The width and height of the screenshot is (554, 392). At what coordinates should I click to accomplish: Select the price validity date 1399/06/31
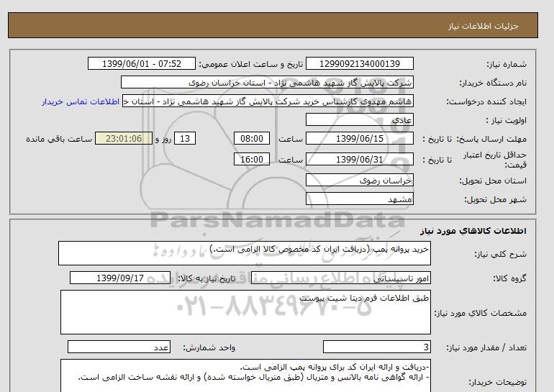click(x=359, y=159)
